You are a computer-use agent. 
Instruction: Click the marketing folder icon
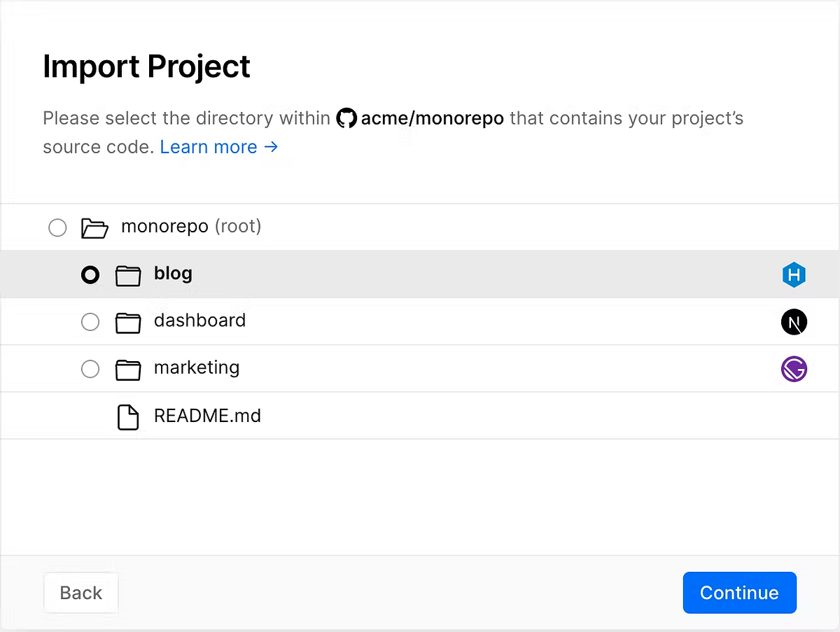[128, 369]
